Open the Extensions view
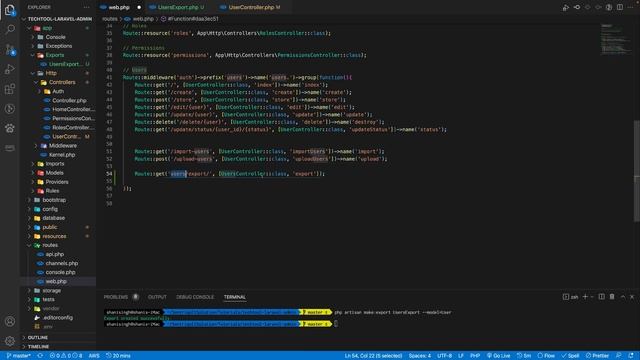This screenshot has width=640, height=360. 10,89
